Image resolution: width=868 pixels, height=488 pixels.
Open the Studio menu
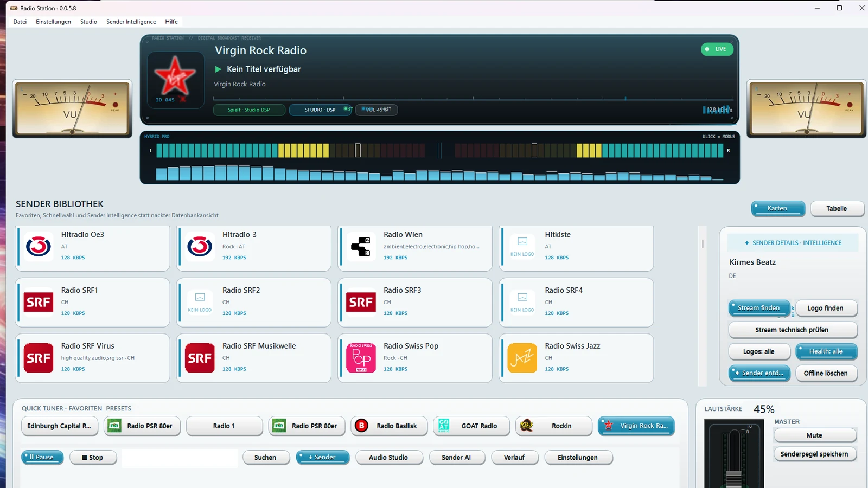click(x=88, y=22)
